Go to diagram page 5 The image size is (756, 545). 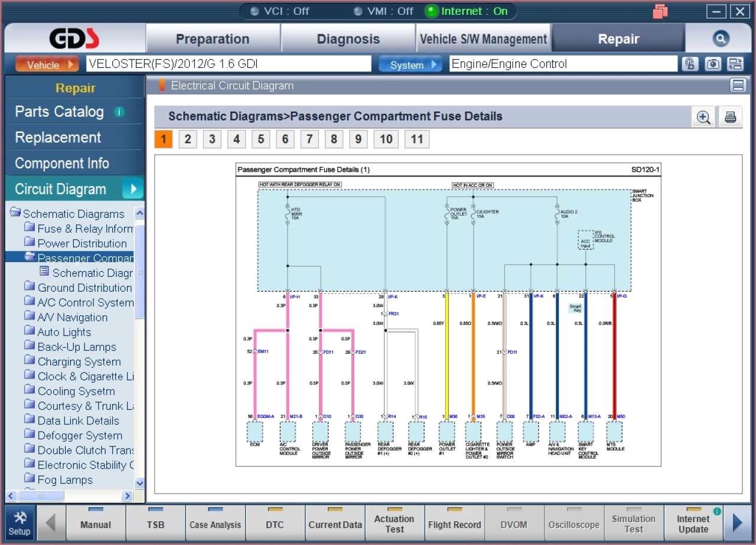pos(260,139)
